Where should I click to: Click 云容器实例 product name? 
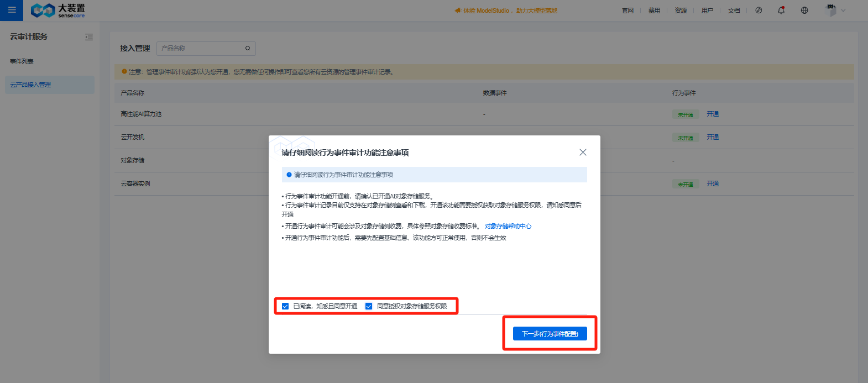pos(135,183)
